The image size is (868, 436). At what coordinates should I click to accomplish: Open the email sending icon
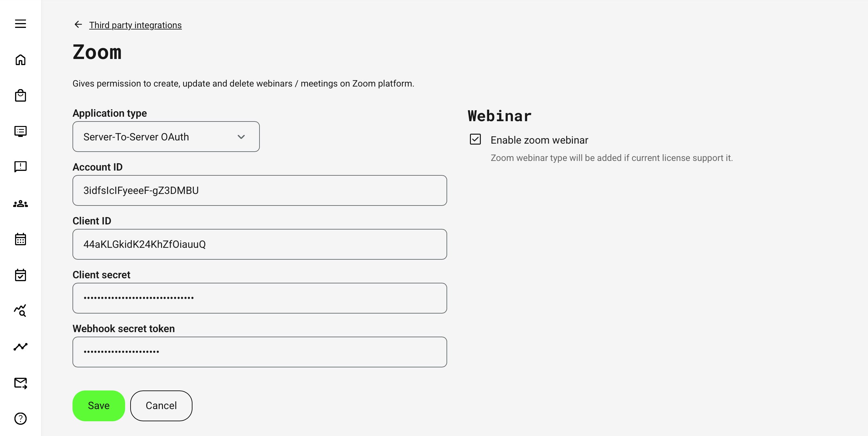click(x=20, y=382)
